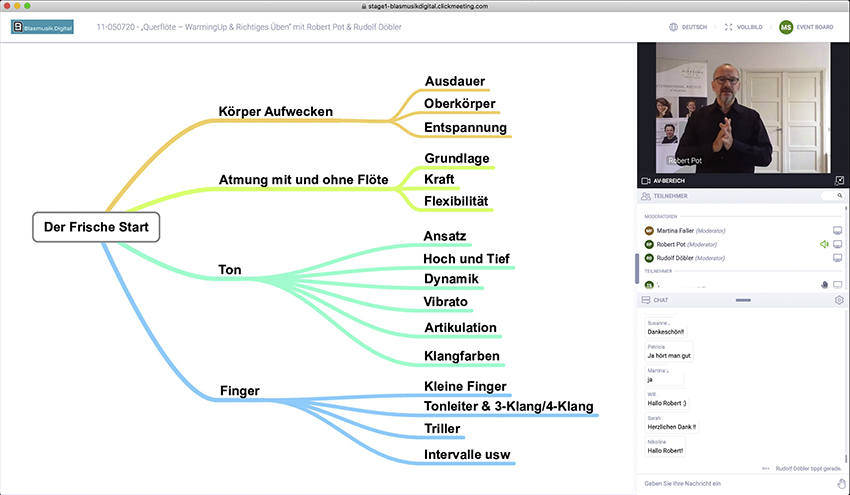Open the chat settings gear
Image resolution: width=850 pixels, height=495 pixels.
[839, 300]
